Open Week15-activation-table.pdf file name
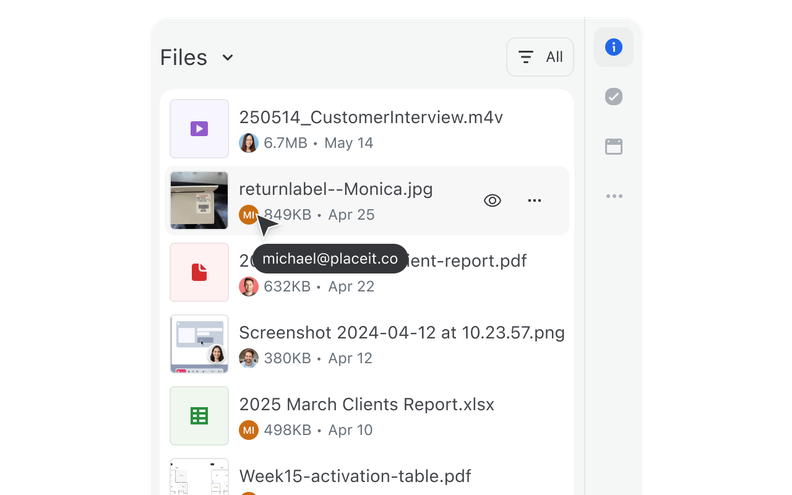Screen dimensions: 792x495 [355, 476]
